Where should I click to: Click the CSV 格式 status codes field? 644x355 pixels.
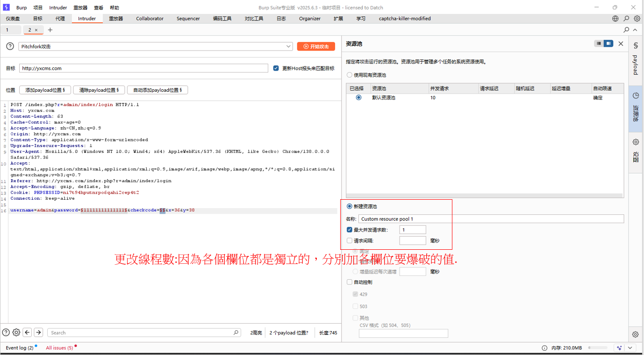point(403,333)
